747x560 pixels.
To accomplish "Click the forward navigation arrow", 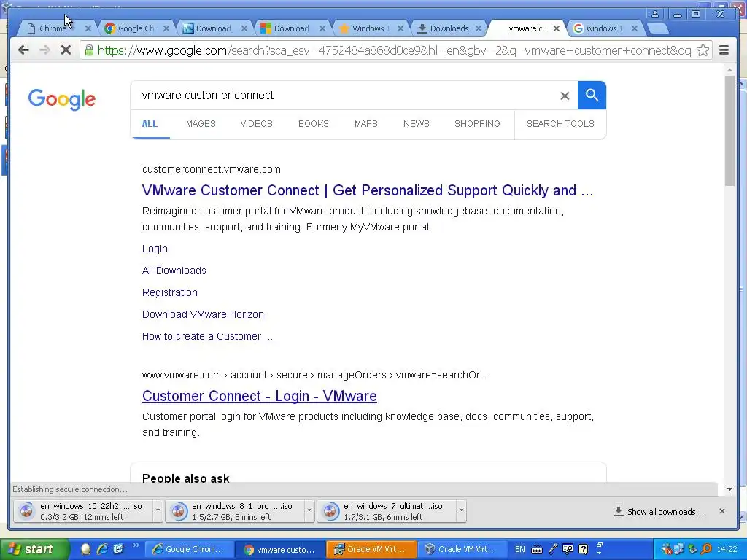I will click(x=44, y=50).
